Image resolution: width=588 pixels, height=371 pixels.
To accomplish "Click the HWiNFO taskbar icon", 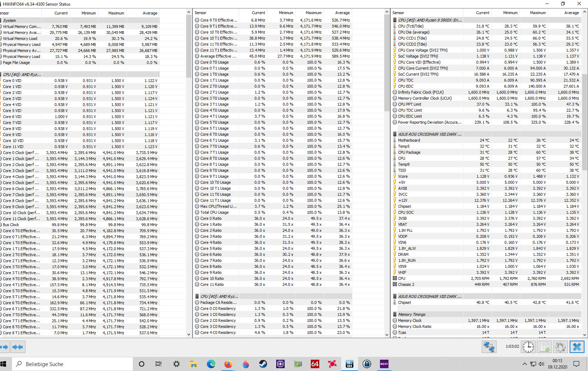I will coord(350,364).
